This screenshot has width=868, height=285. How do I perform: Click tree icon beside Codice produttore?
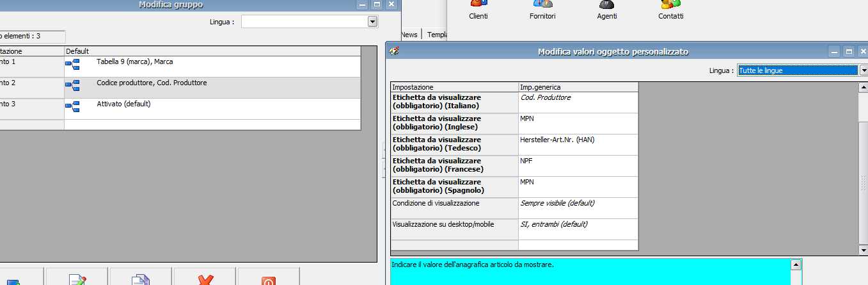pos(72,86)
